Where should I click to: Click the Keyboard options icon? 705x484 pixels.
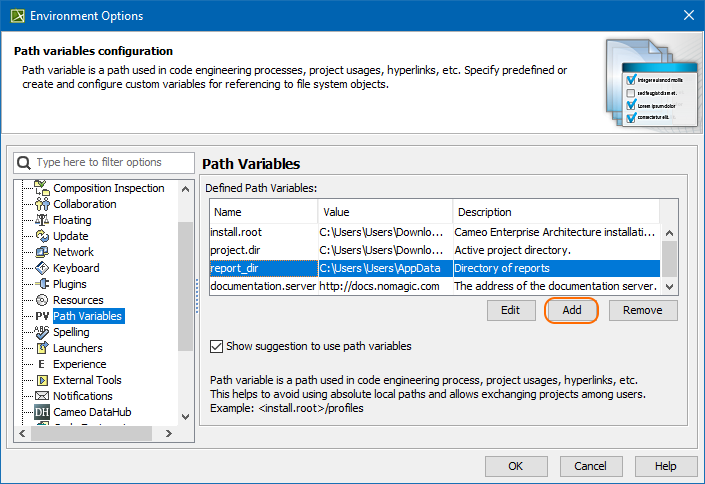pyautogui.click(x=42, y=268)
